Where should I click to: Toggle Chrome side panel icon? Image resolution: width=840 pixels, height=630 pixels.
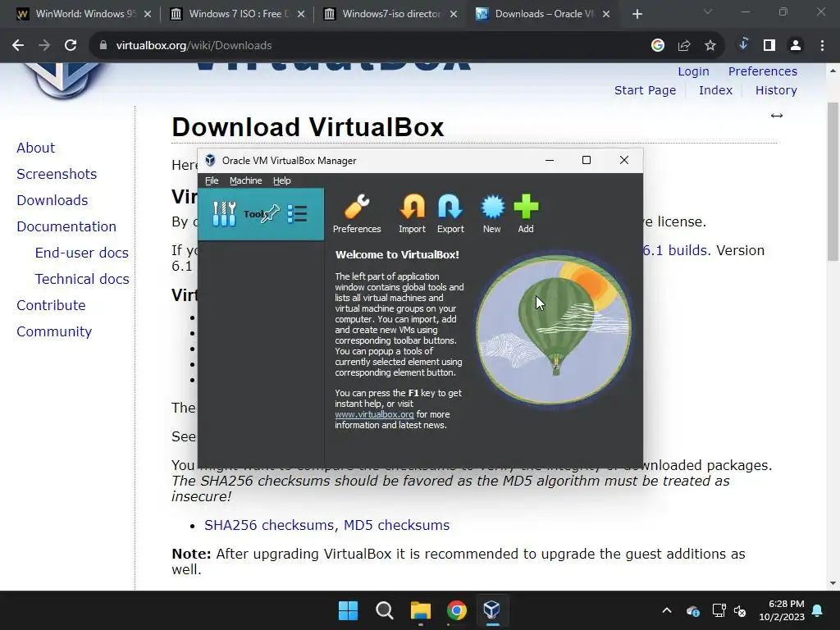pos(769,46)
